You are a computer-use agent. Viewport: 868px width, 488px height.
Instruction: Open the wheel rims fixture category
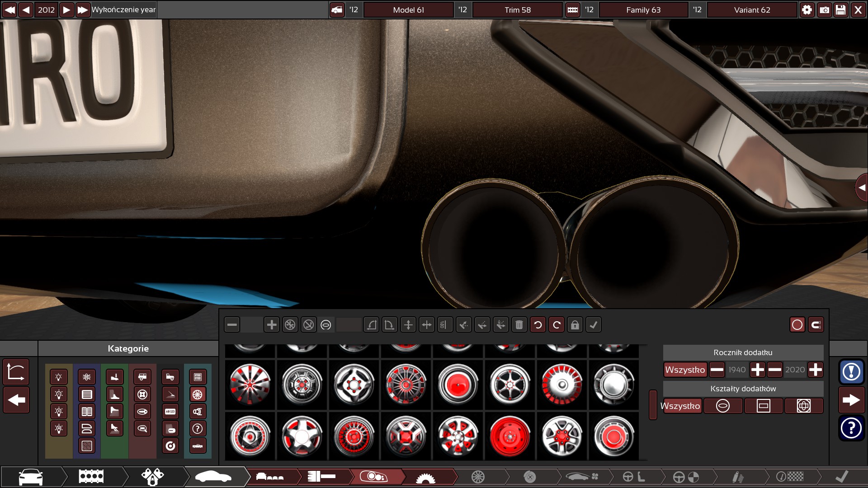(198, 394)
